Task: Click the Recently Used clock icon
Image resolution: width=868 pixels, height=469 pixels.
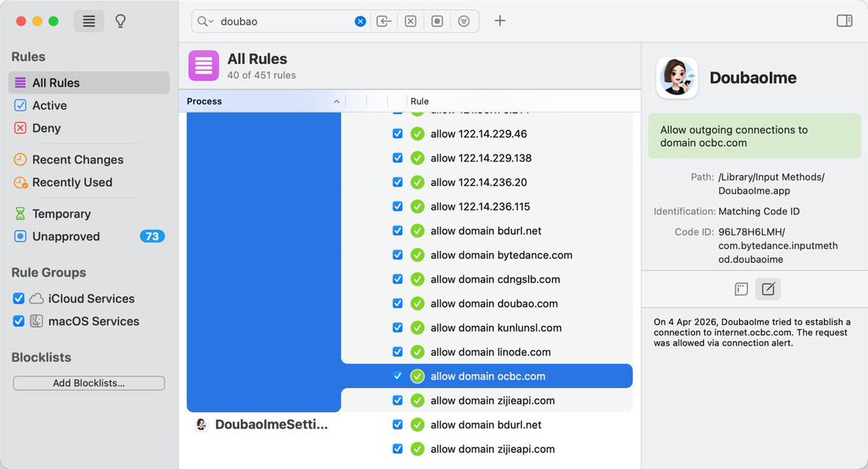Action: [x=20, y=182]
